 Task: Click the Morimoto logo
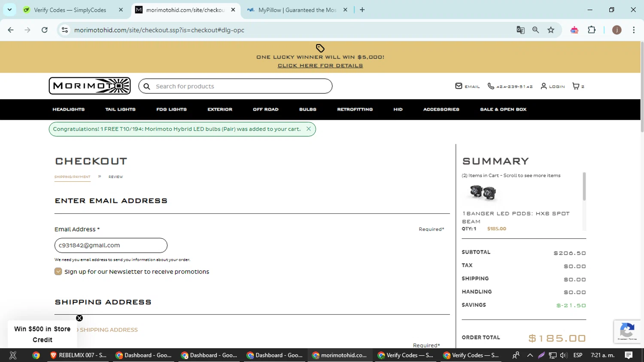pyautogui.click(x=89, y=86)
